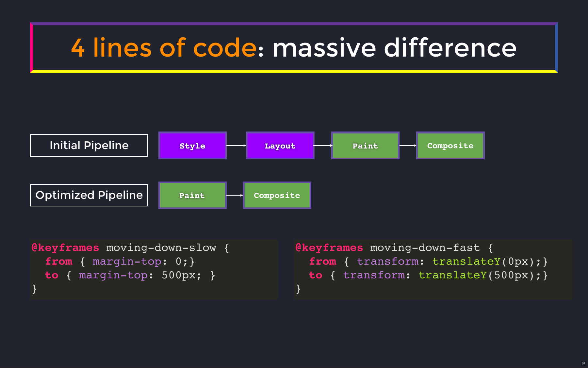Click '@keyframes' keyword in the fast code block
The width and height of the screenshot is (588, 368).
point(329,248)
